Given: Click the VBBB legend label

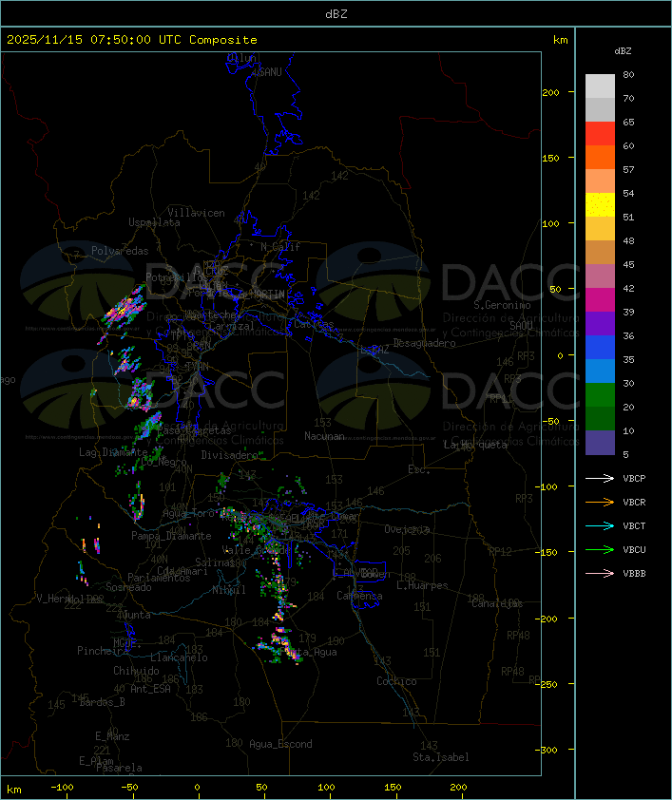Looking at the screenshot, I should (x=634, y=574).
